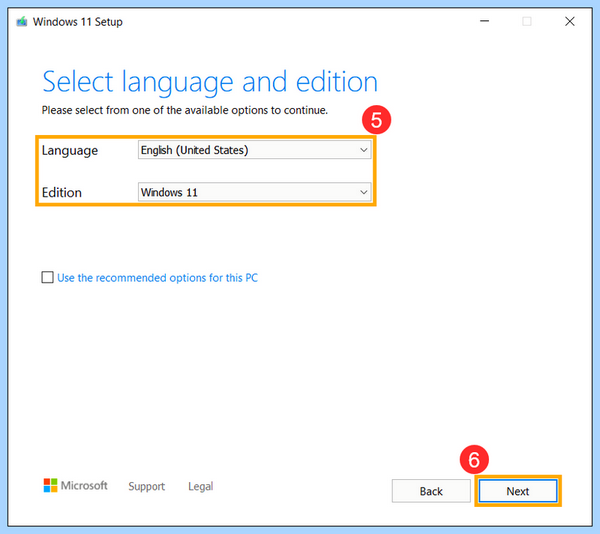Close the Windows 11 Setup window
The width and height of the screenshot is (600, 534).
[570, 21]
